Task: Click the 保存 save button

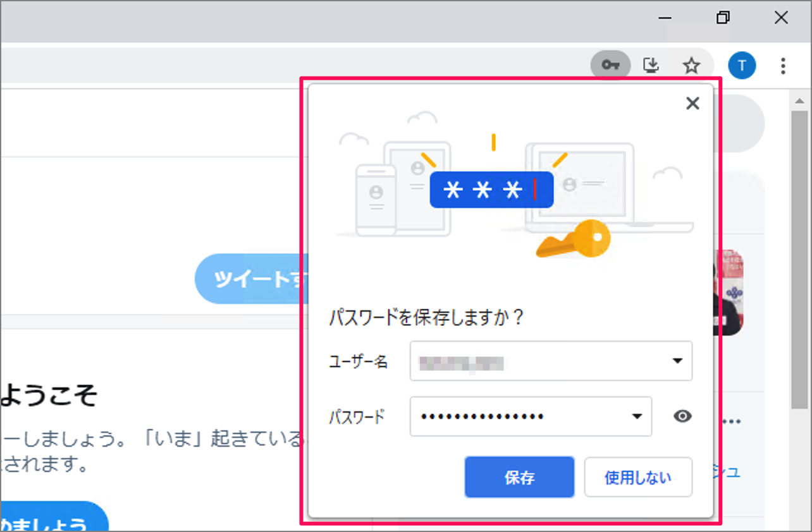Action: point(519,477)
